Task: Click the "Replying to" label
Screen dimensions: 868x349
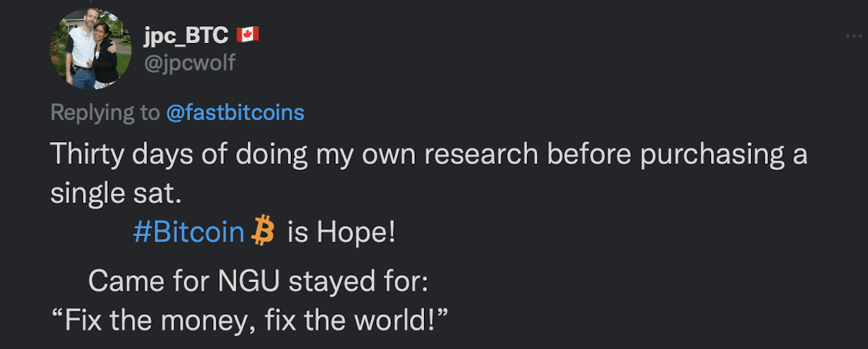Action: coord(105,113)
